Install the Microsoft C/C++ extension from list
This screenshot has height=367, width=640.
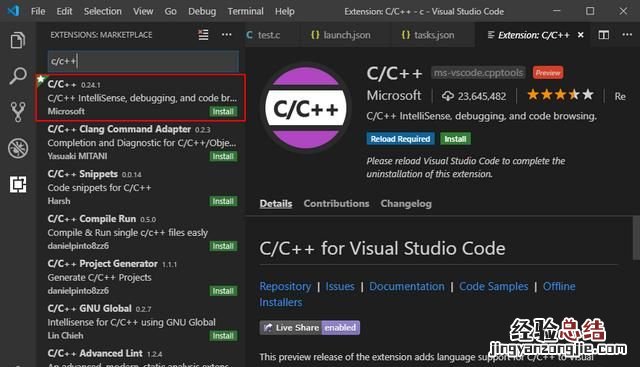coord(223,111)
